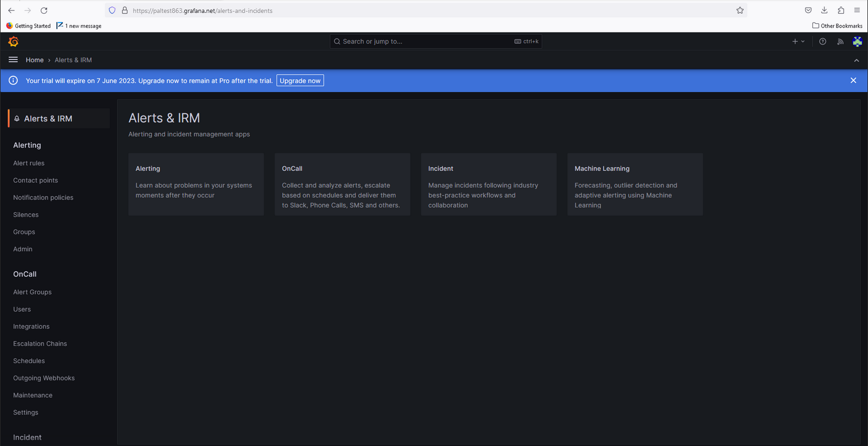This screenshot has height=446, width=868.
Task: Open the Incident app card
Action: coord(489,184)
